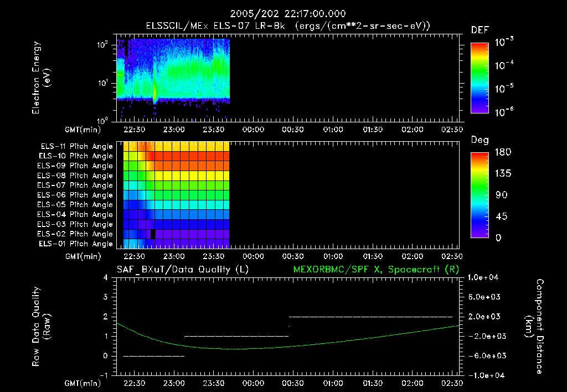Select the Electron Energy (eV) axis label
Viewport: 567px width, 392px height.
click(41, 78)
